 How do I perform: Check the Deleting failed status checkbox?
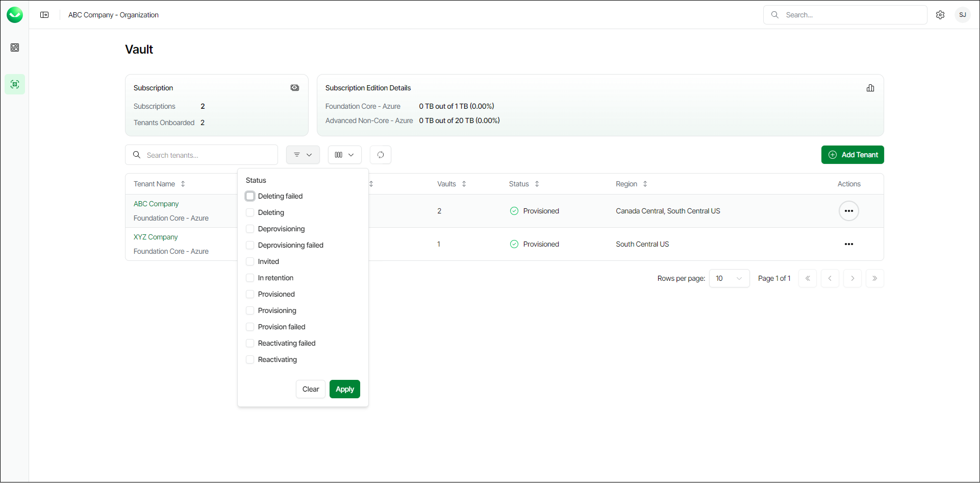[x=250, y=196]
